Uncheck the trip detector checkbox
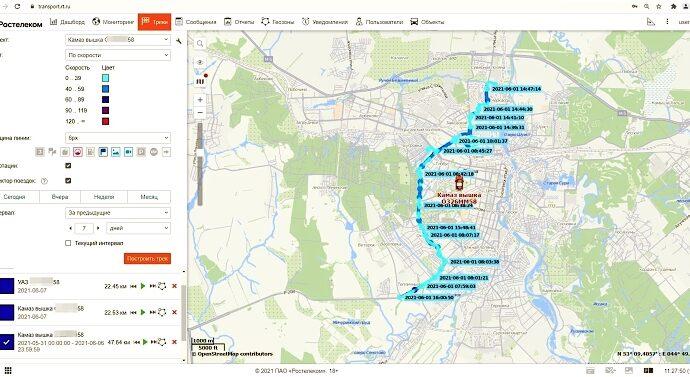The image size is (690, 377). click(68, 180)
